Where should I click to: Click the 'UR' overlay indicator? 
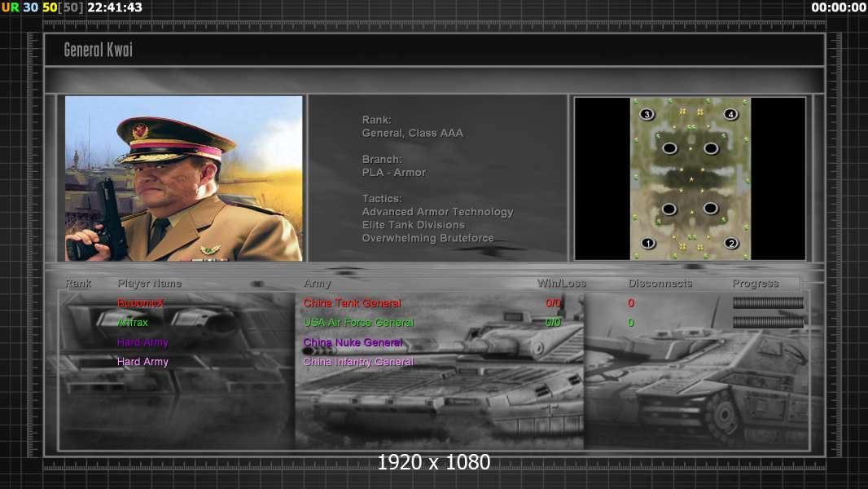(x=11, y=7)
